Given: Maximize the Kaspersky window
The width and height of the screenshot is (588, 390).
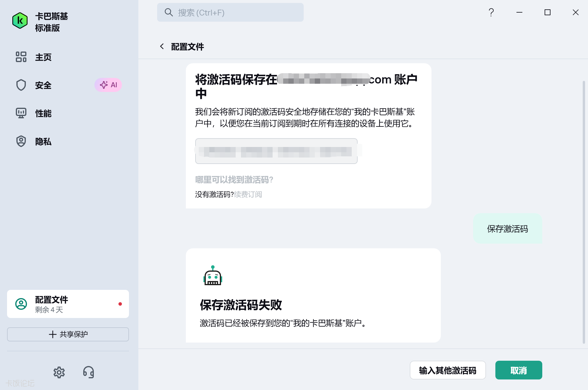Looking at the screenshot, I should [548, 12].
